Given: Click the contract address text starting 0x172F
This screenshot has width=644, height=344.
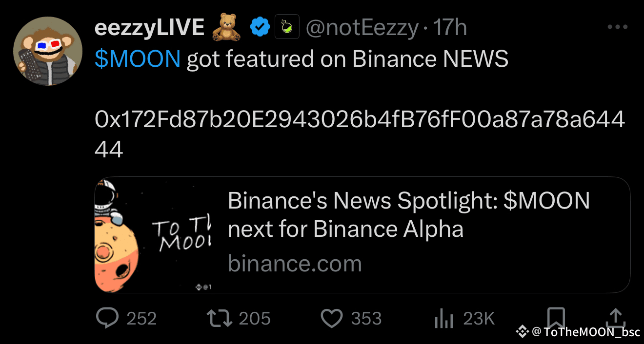Looking at the screenshot, I should pyautogui.click(x=360, y=120).
